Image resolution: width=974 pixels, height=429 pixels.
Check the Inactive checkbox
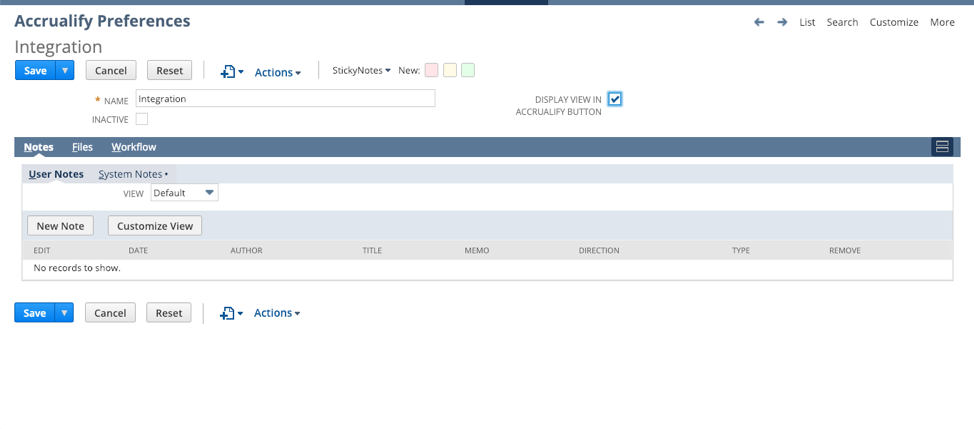[x=142, y=119]
